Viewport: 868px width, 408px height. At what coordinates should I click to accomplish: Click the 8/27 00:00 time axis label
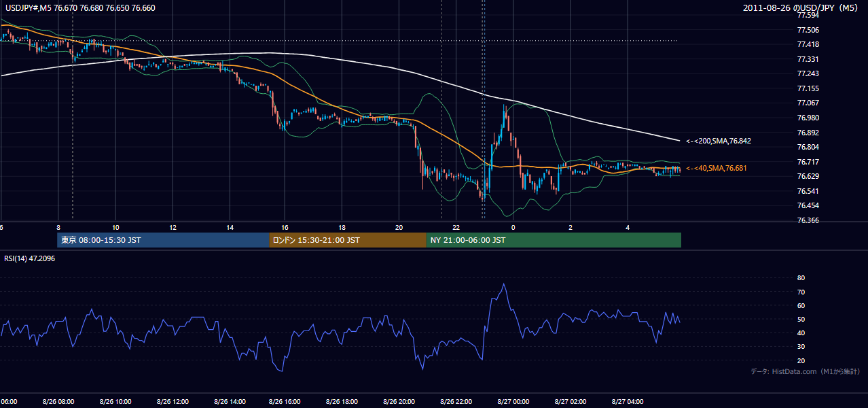513,402
